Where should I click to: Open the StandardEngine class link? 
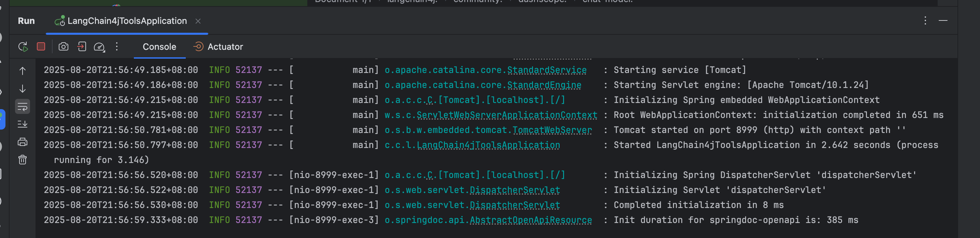(x=544, y=85)
